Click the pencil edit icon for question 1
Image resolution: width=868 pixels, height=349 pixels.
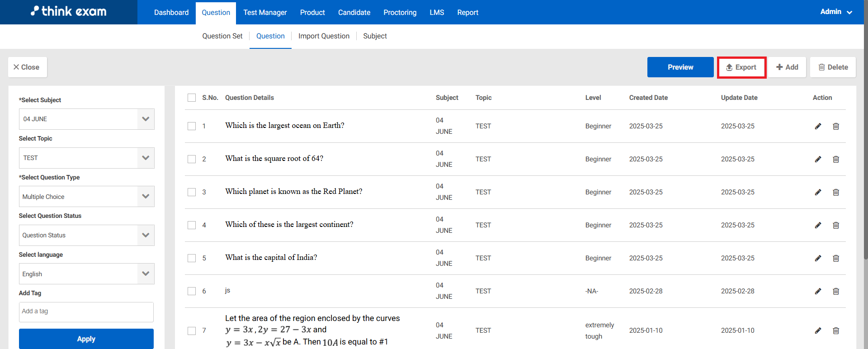818,126
